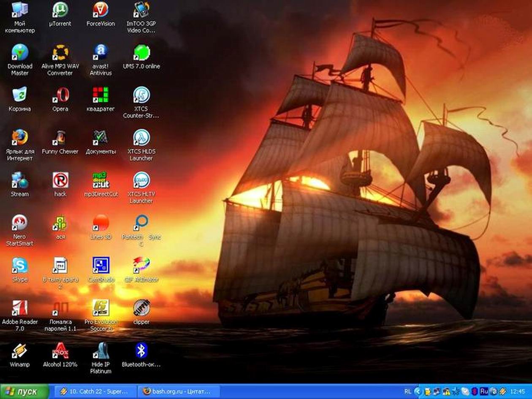Expand hidden system tray icons arrow

click(418, 391)
